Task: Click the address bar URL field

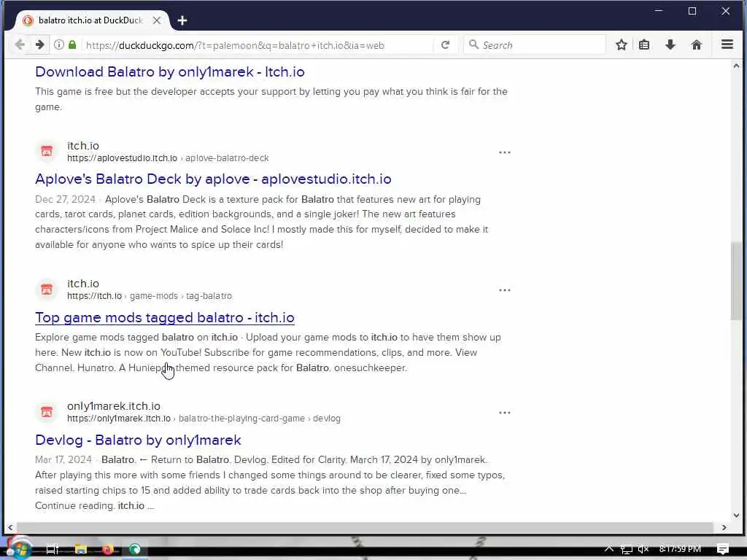Action: click(x=258, y=45)
